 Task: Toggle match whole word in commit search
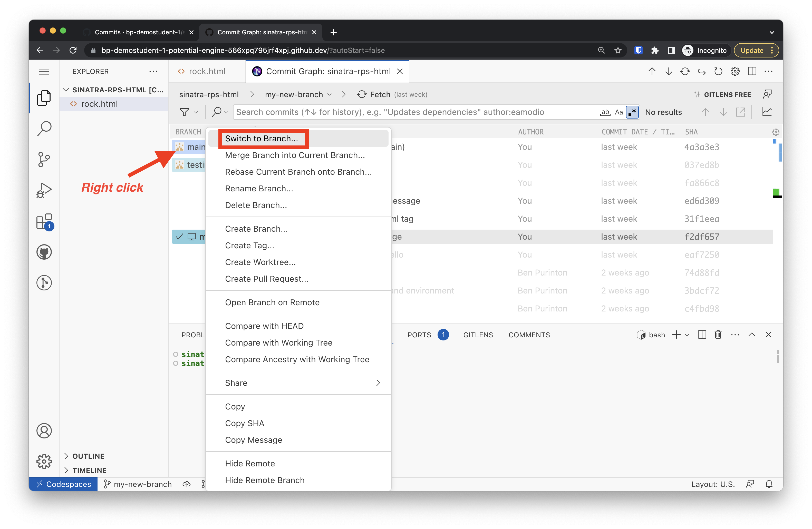[x=605, y=112]
